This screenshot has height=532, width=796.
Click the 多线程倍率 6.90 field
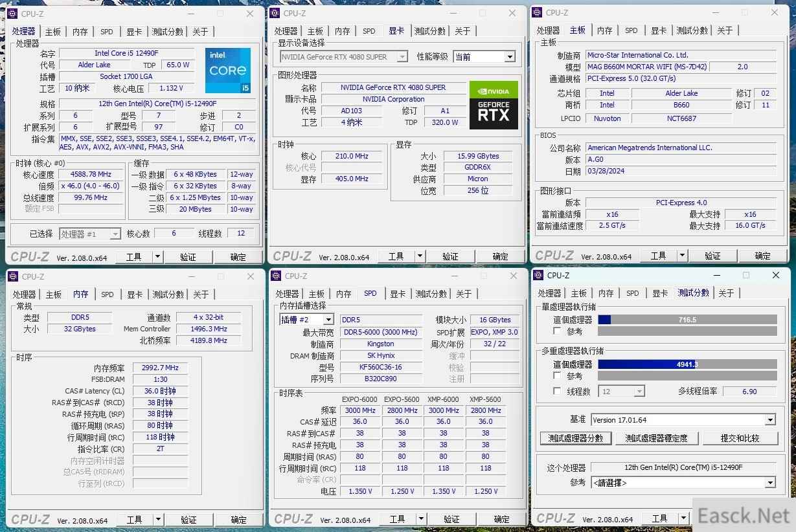point(750,392)
